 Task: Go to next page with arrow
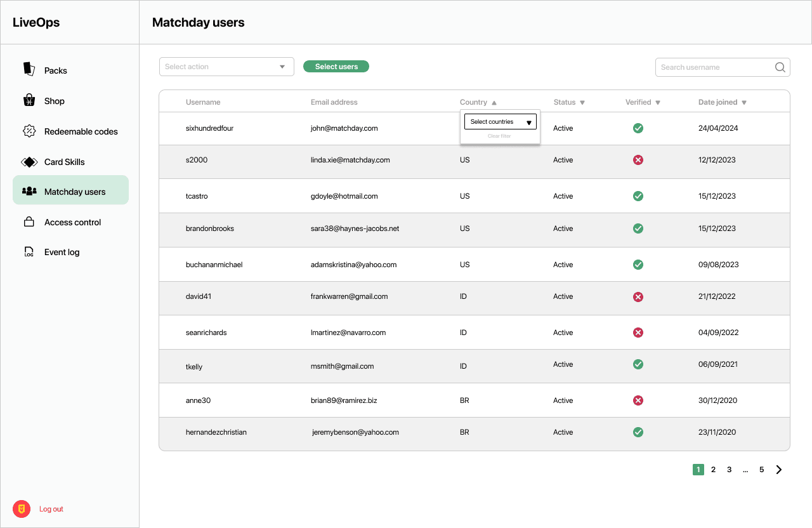tap(779, 470)
